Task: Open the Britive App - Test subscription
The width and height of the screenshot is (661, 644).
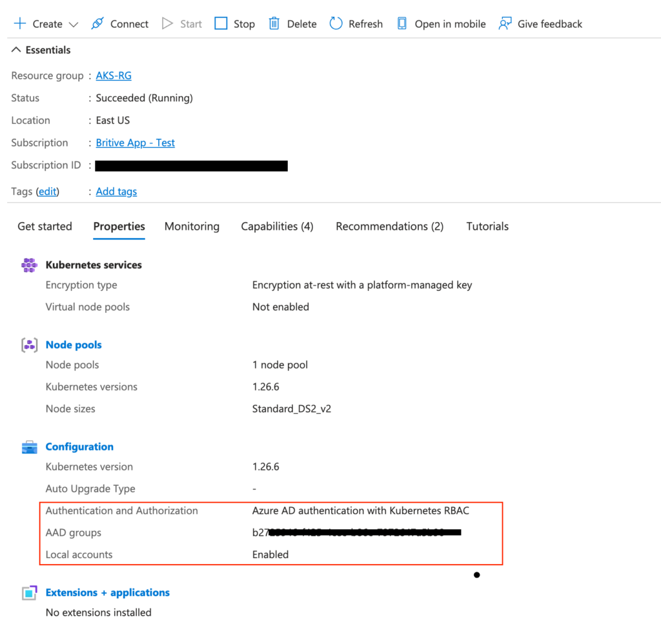Action: [135, 143]
